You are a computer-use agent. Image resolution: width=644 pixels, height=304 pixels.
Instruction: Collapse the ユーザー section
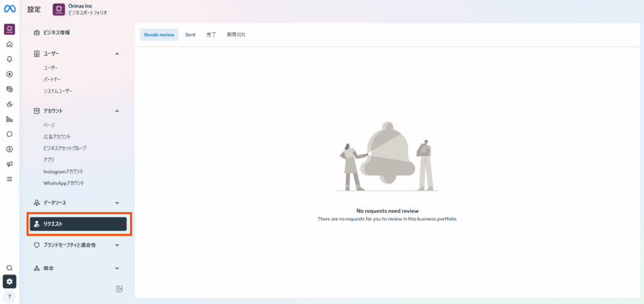(x=117, y=54)
